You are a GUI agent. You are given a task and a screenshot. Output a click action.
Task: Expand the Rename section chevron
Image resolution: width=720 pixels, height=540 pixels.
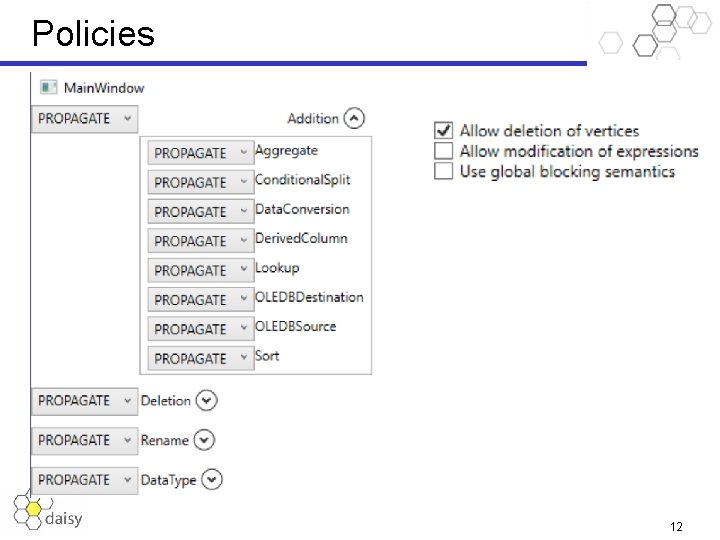point(204,440)
